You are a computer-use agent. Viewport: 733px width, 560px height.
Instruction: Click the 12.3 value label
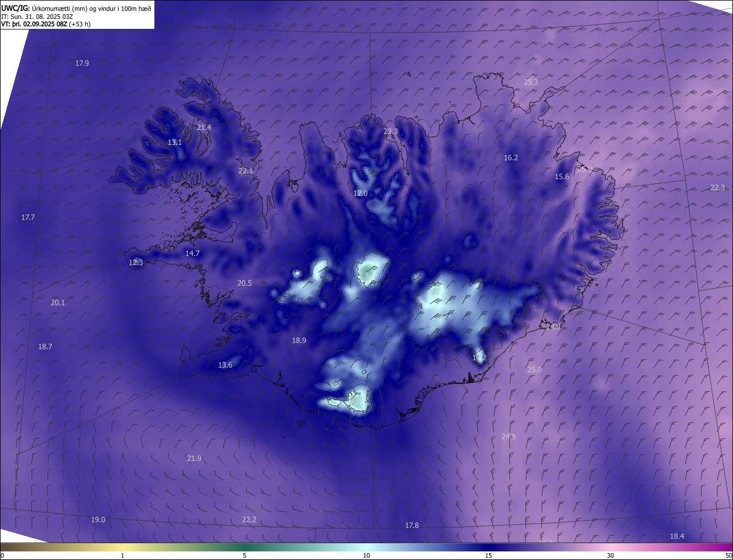click(136, 262)
